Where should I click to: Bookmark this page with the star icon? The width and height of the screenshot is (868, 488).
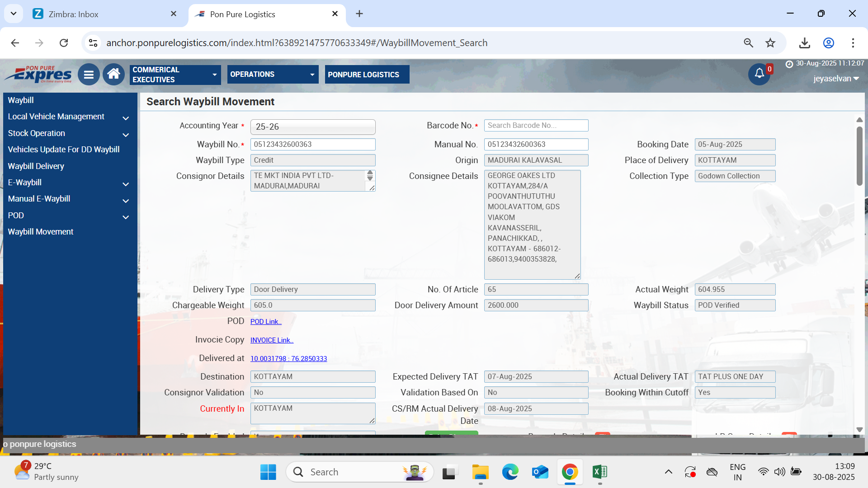click(x=770, y=43)
